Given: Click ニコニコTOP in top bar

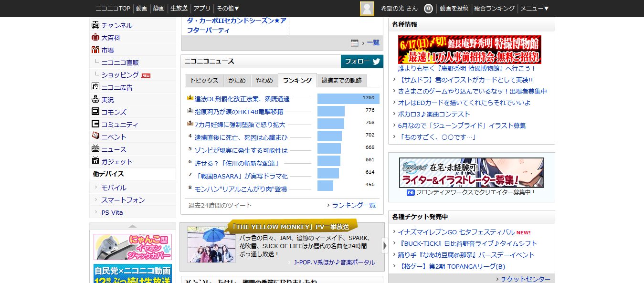Looking at the screenshot, I should click(113, 9).
